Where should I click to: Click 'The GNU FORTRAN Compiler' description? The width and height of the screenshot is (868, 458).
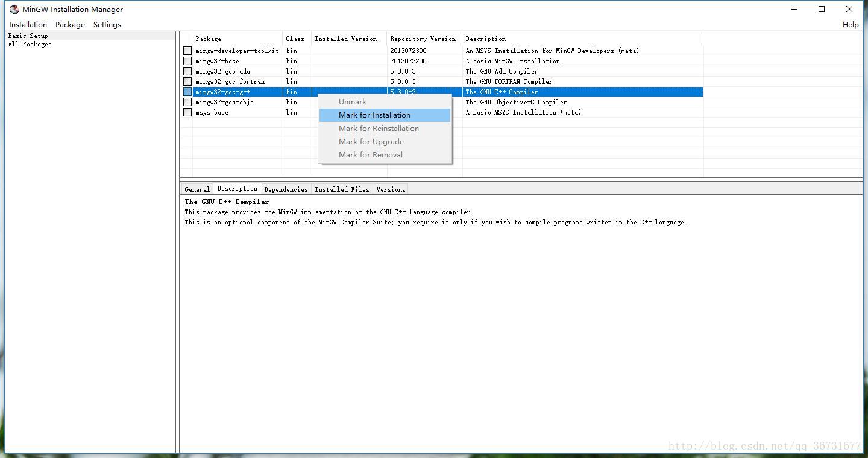[x=509, y=81]
